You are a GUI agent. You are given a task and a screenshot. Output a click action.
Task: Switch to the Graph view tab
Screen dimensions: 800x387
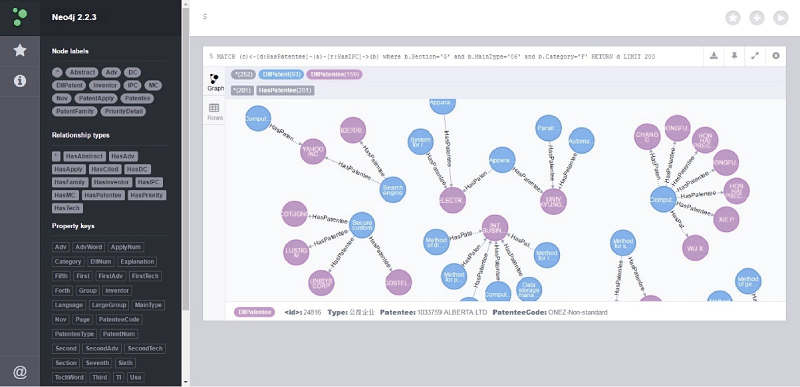215,83
